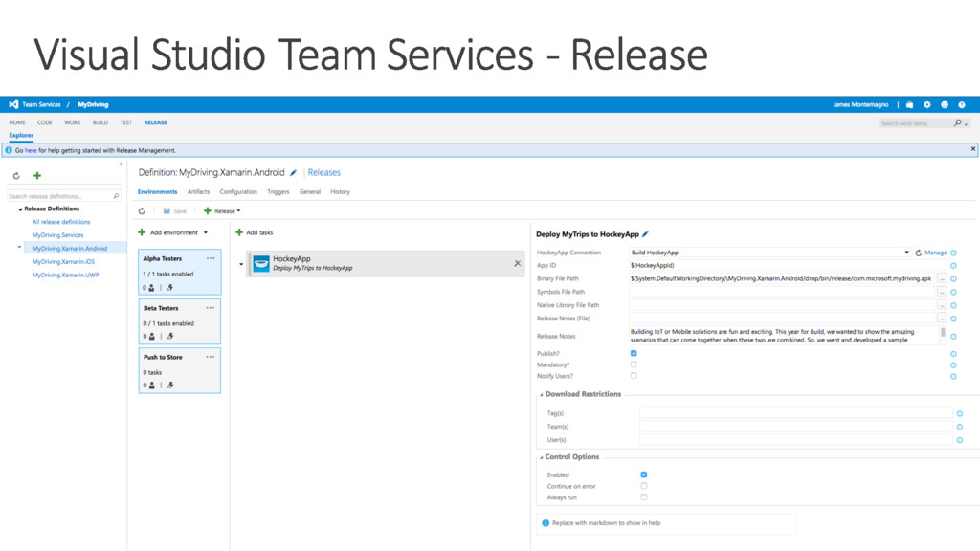Switch to the Artifacts tab

198,192
